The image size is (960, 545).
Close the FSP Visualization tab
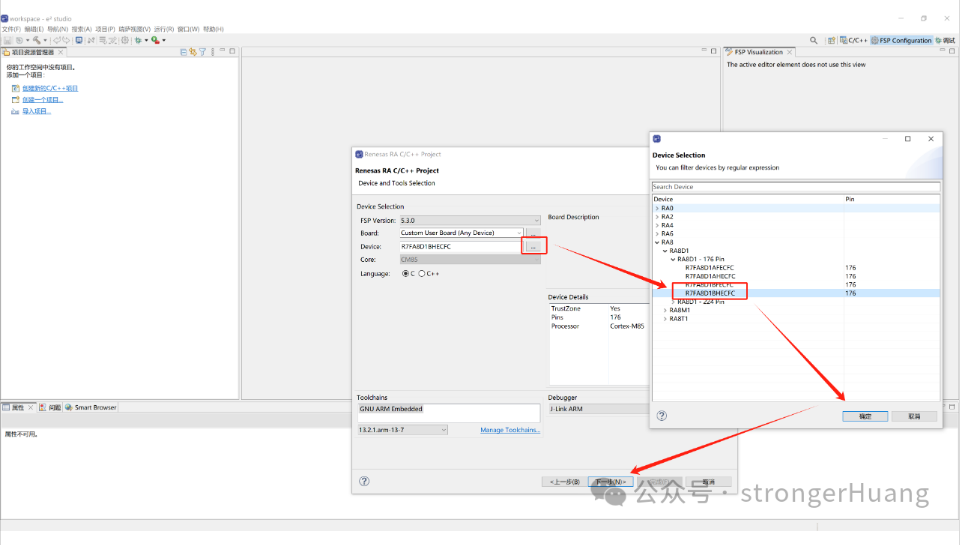[790, 52]
